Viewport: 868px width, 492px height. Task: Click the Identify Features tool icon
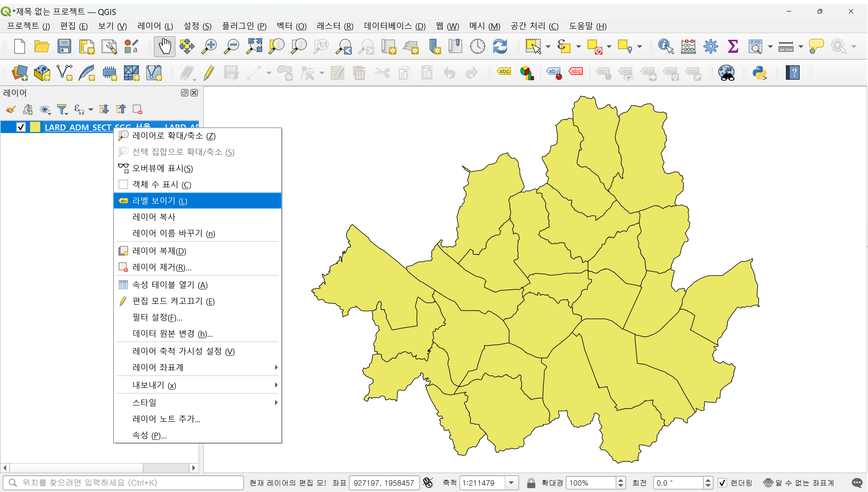[x=665, y=46]
